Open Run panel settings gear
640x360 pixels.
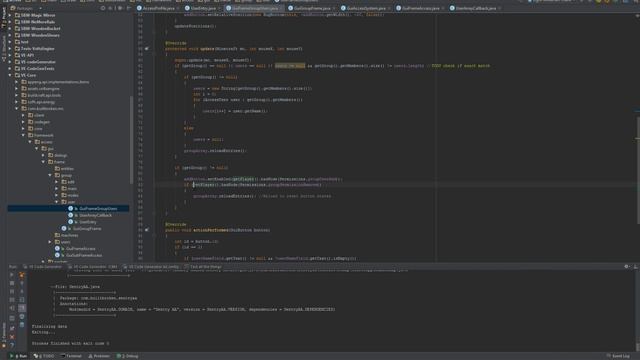(x=627, y=267)
